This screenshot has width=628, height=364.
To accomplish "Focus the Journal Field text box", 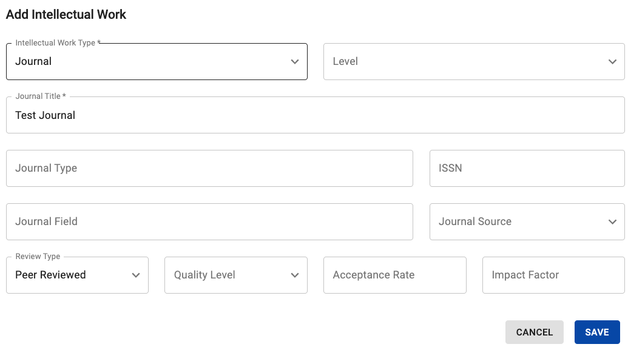I will 209,222.
